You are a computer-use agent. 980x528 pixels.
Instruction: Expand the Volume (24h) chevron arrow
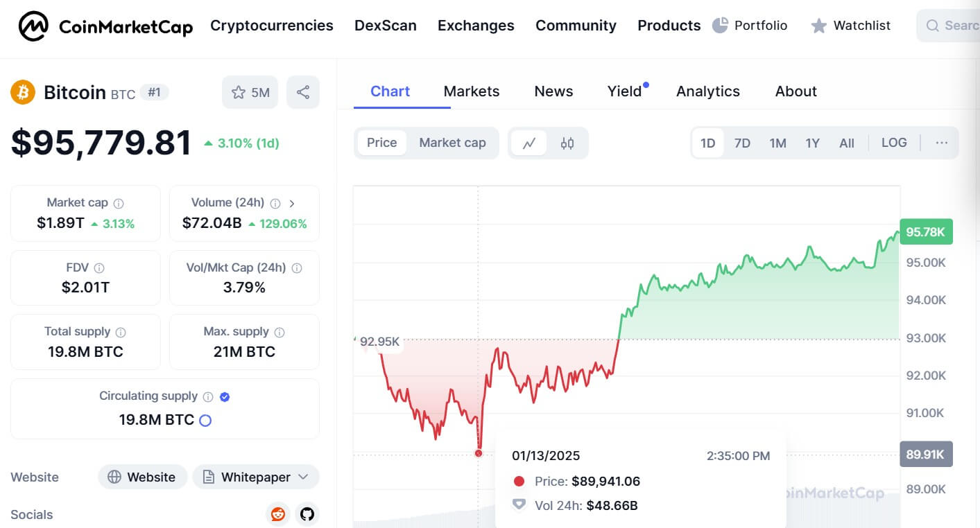tap(292, 203)
